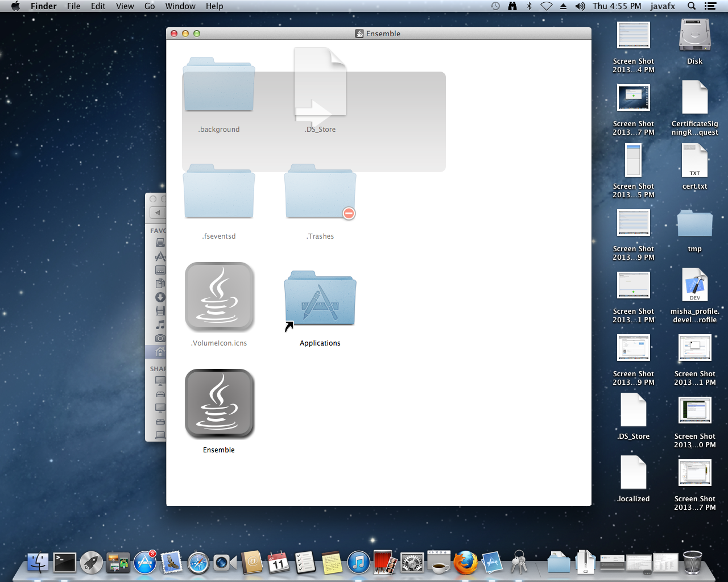The height and width of the screenshot is (582, 728).
Task: Open the Disk drive on desktop
Action: click(x=694, y=36)
